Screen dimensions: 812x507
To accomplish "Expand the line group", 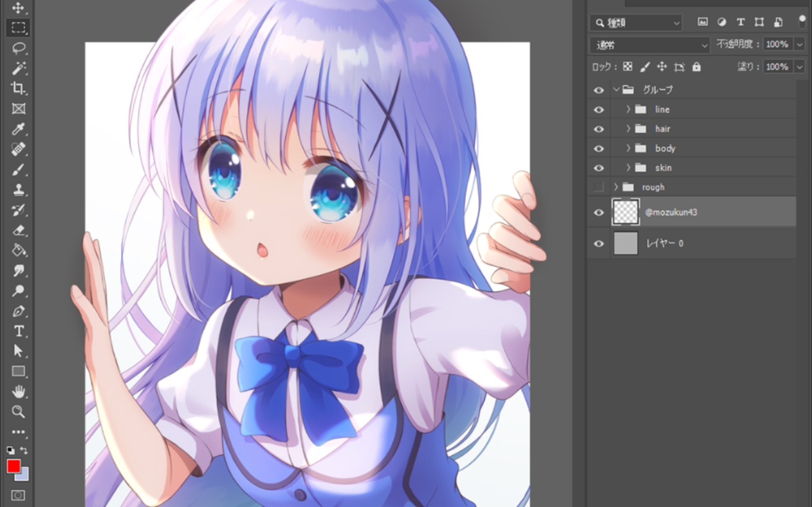I will click(628, 109).
